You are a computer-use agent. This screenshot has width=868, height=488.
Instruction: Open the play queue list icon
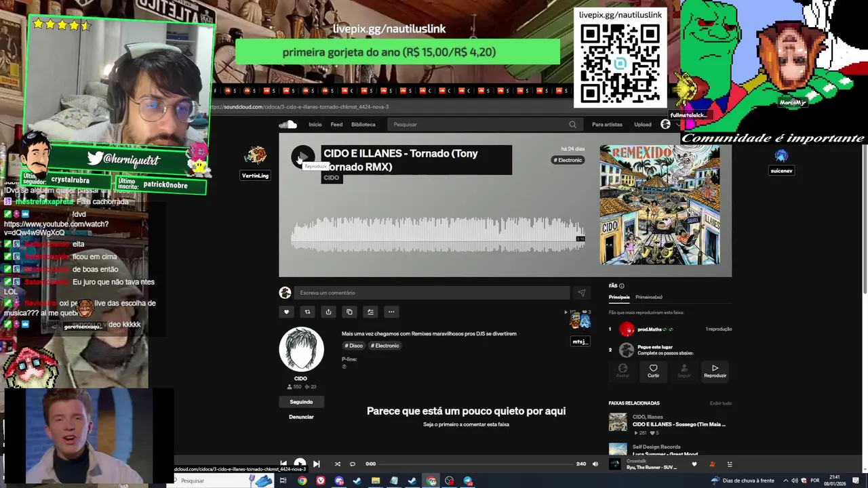730,464
